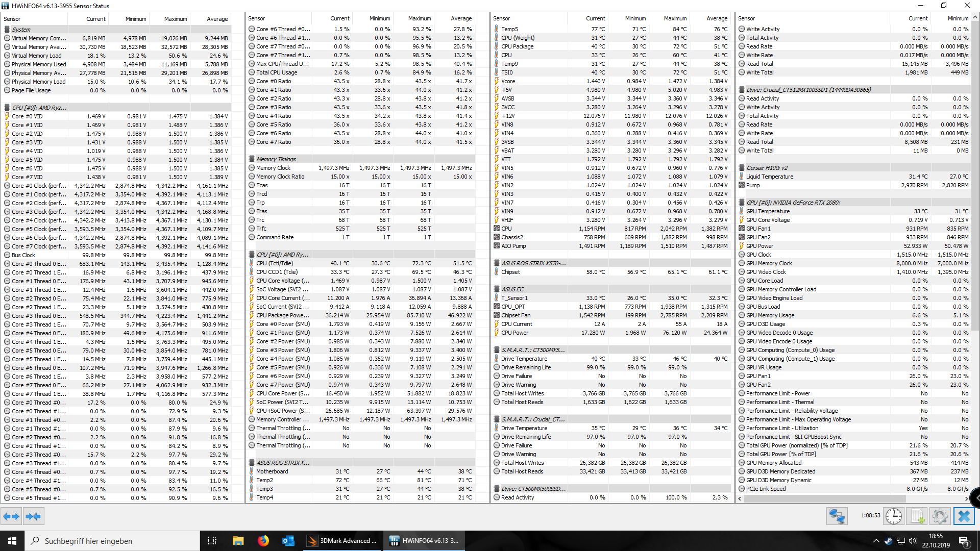Expand hidden icons in the system tray
980x551 pixels.
click(x=876, y=541)
